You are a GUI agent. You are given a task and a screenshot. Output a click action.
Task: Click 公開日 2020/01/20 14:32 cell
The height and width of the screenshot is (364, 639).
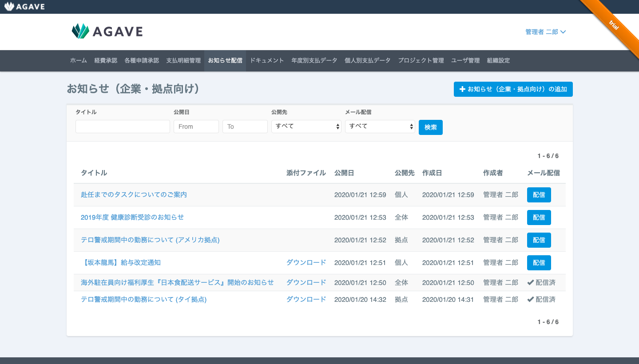(x=360, y=300)
